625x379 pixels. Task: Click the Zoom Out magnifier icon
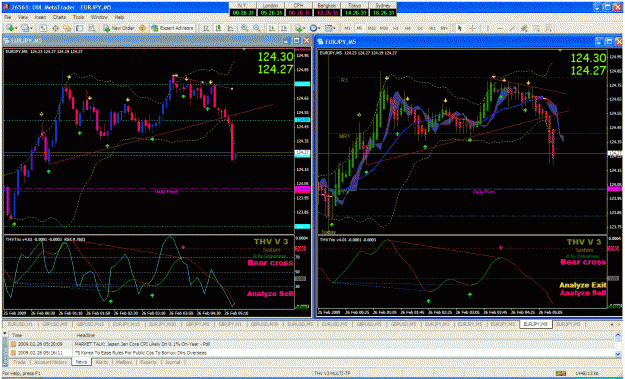[x=257, y=28]
